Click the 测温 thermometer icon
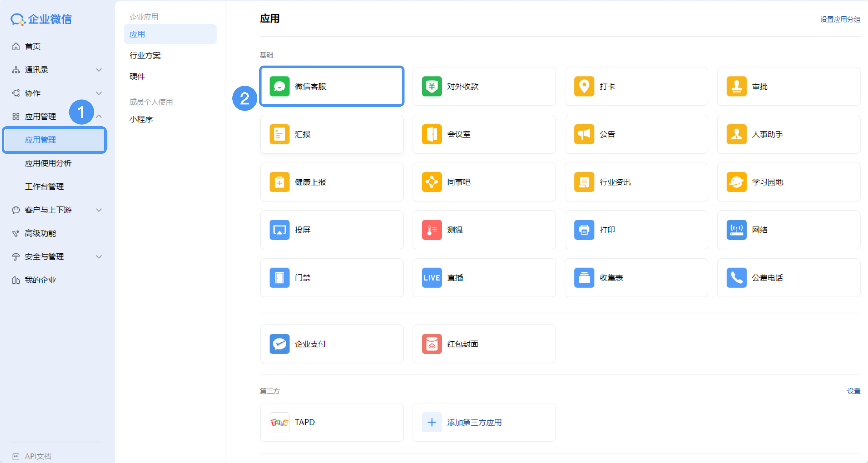The height and width of the screenshot is (463, 868). (x=432, y=230)
